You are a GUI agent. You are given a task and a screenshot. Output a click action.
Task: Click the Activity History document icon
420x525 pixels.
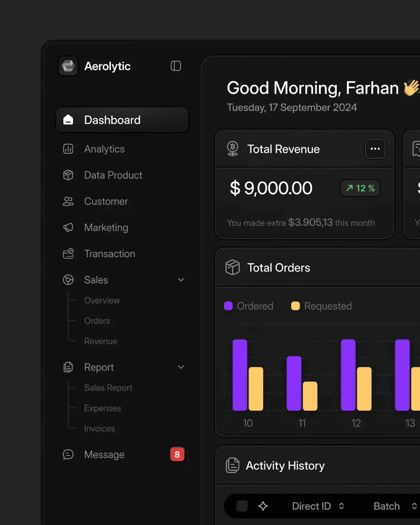click(x=233, y=465)
